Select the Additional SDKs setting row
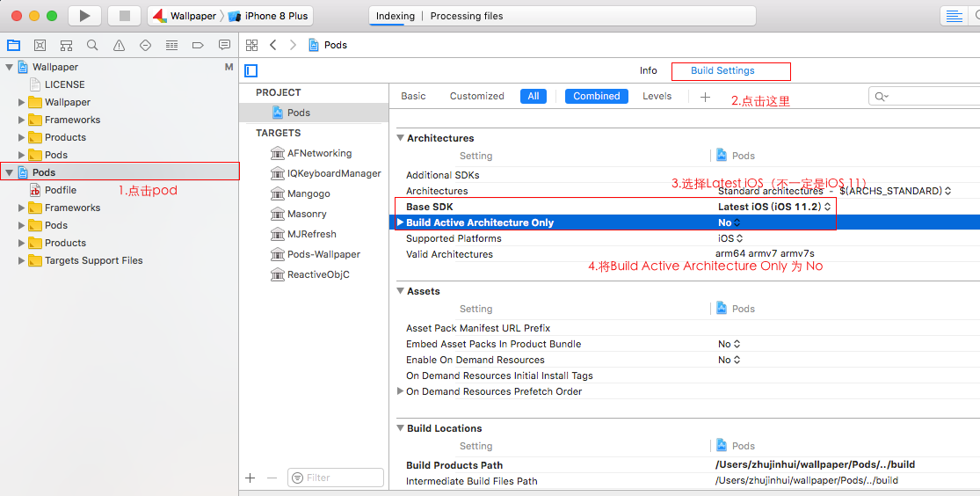Viewport: 980px width, 496px height. [687, 175]
